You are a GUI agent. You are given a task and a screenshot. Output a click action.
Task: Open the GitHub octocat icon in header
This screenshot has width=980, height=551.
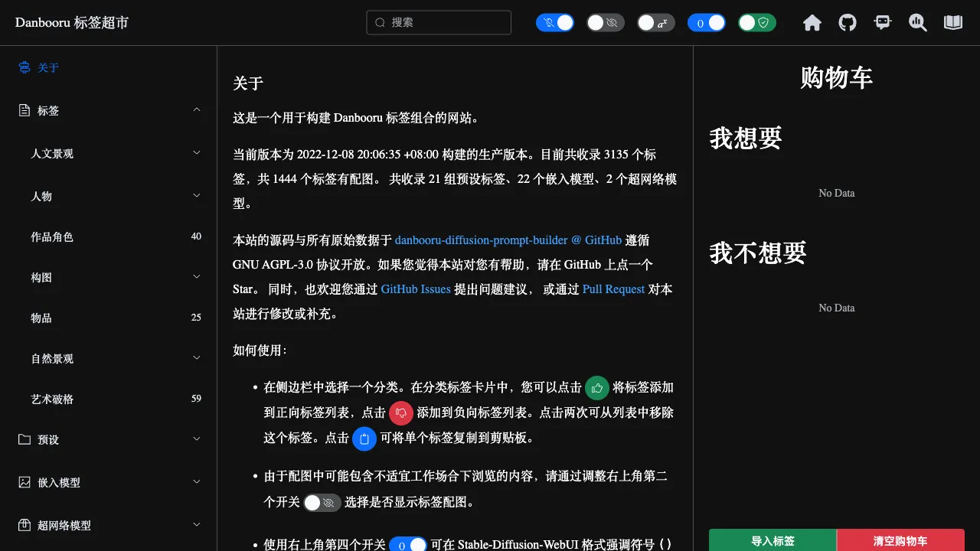848,23
